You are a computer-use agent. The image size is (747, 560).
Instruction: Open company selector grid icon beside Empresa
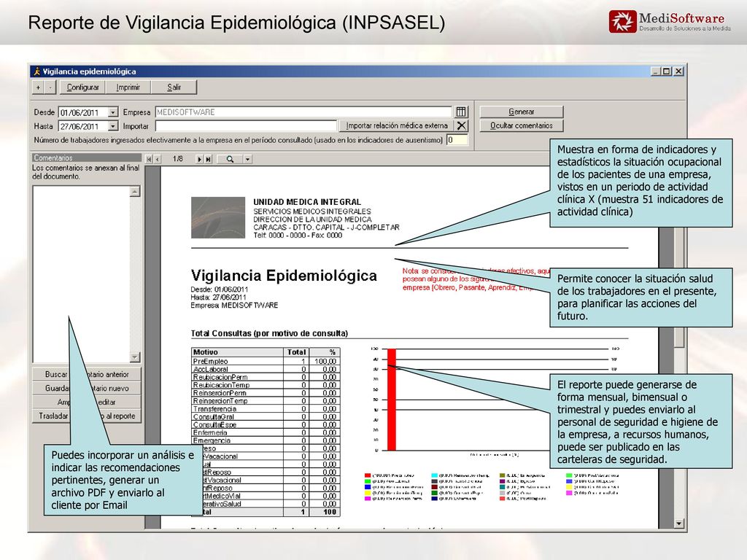point(461,112)
